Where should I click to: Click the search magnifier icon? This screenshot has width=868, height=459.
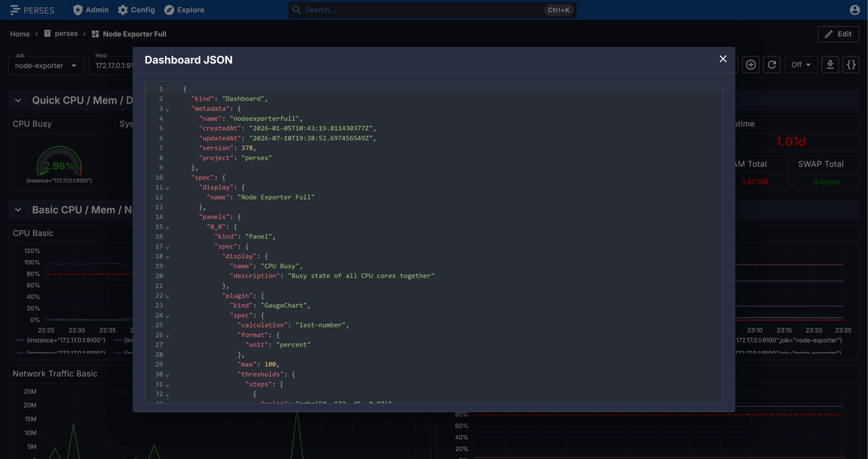pos(297,10)
